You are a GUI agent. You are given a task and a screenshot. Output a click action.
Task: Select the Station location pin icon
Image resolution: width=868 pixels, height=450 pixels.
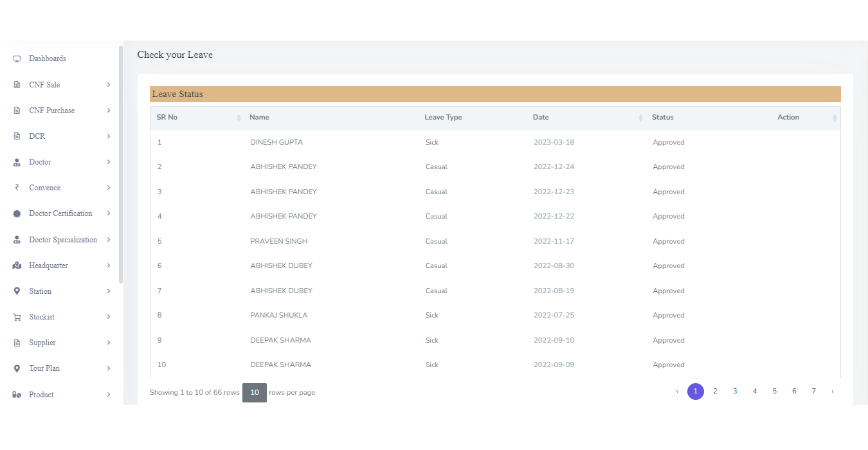click(x=15, y=291)
